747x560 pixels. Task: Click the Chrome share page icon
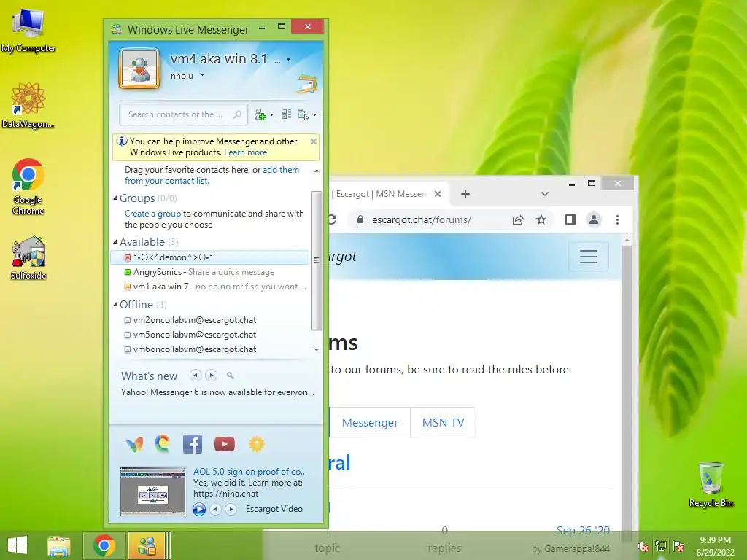[518, 219]
